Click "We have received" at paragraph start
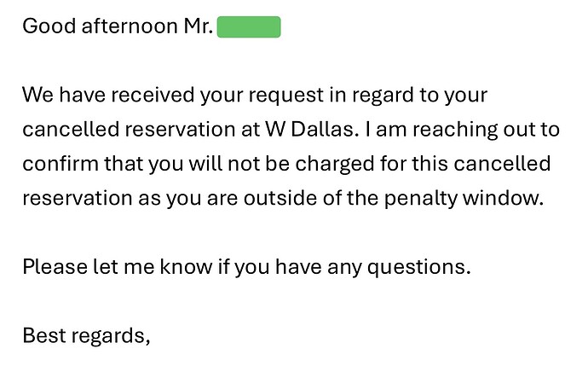Image resolution: width=588 pixels, height=366 pixels. pyautogui.click(x=108, y=95)
